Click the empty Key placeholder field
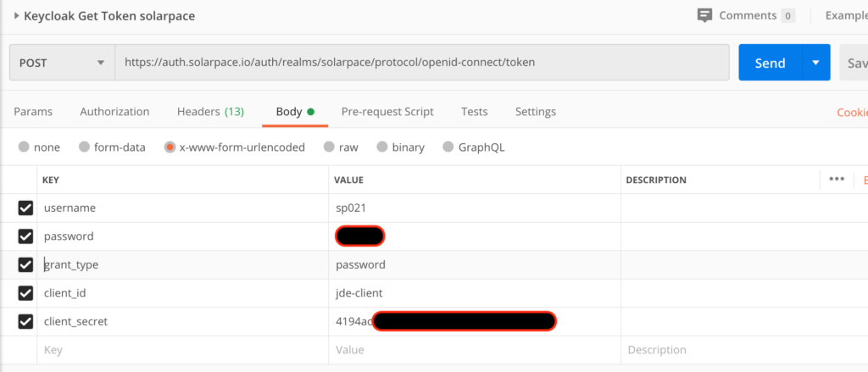The width and height of the screenshot is (868, 372). click(x=183, y=350)
